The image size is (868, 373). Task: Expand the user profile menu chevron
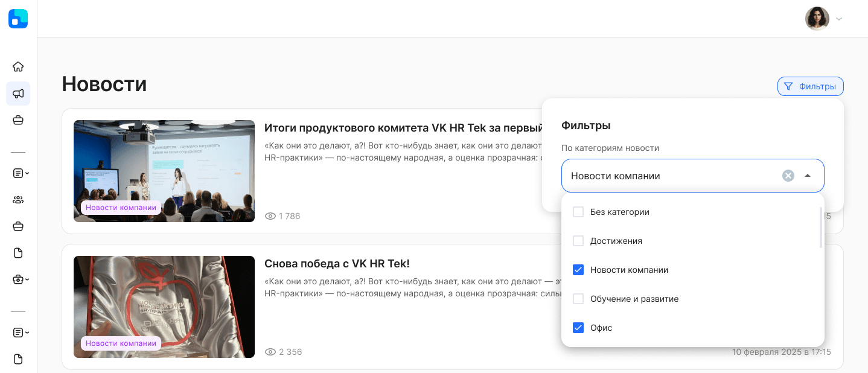(x=839, y=19)
